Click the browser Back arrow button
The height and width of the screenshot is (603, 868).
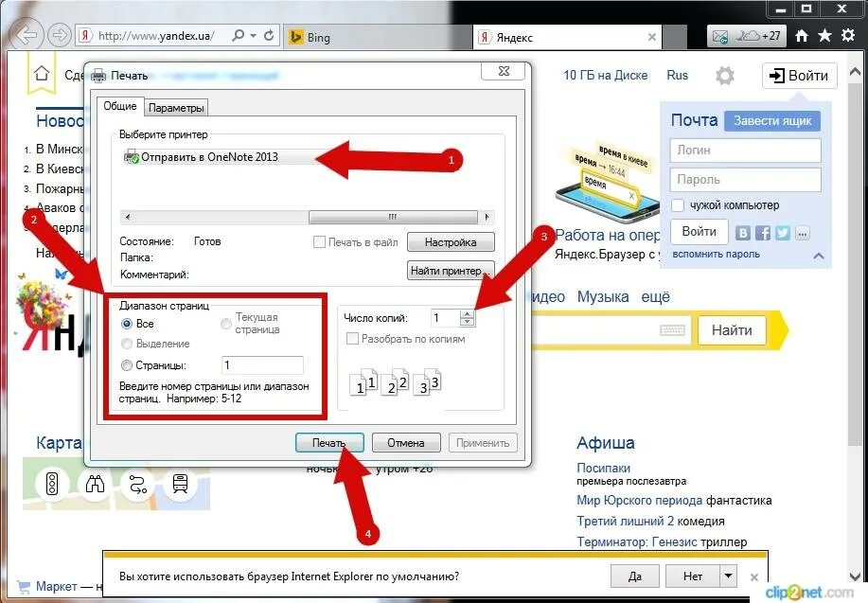point(26,35)
